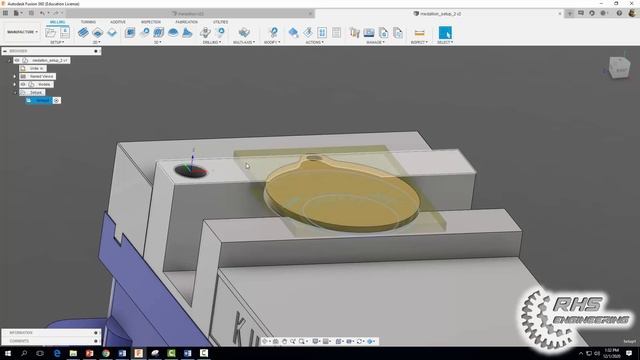
Task: Expand the Models node
Action: tap(15, 84)
